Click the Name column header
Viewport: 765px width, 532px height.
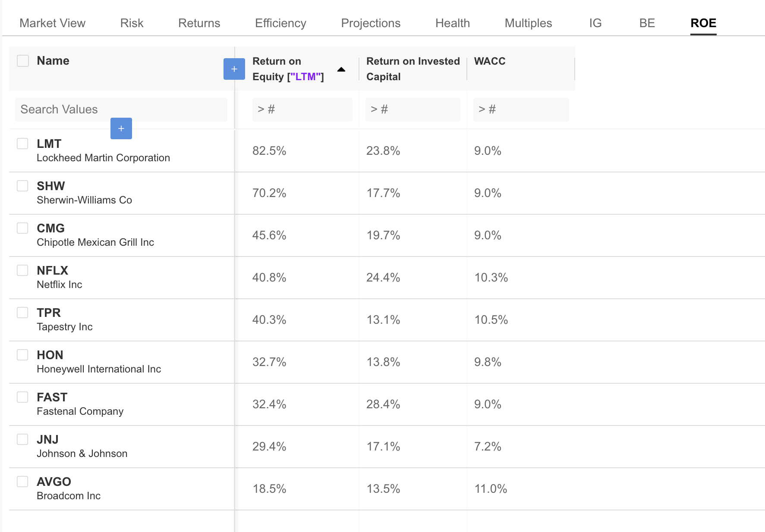coord(53,61)
